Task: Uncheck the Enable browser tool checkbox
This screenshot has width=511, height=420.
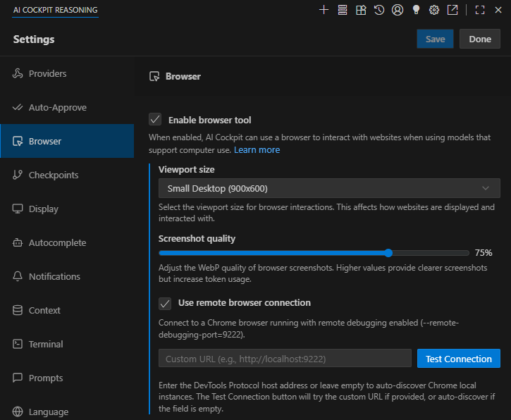Action: (155, 120)
